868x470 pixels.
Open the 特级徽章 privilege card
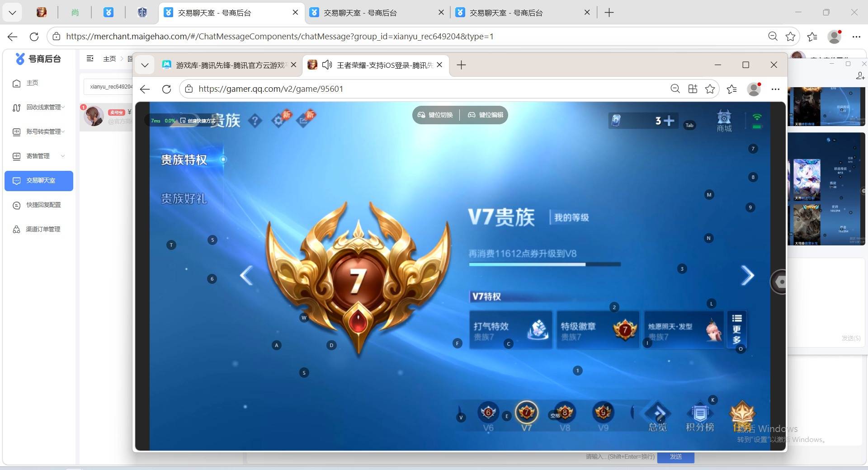click(x=598, y=330)
